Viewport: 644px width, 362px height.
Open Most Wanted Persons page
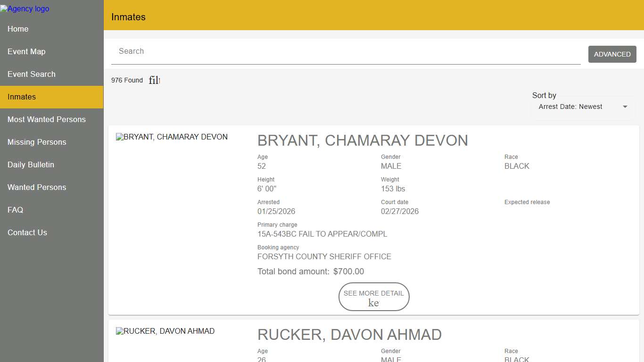46,119
